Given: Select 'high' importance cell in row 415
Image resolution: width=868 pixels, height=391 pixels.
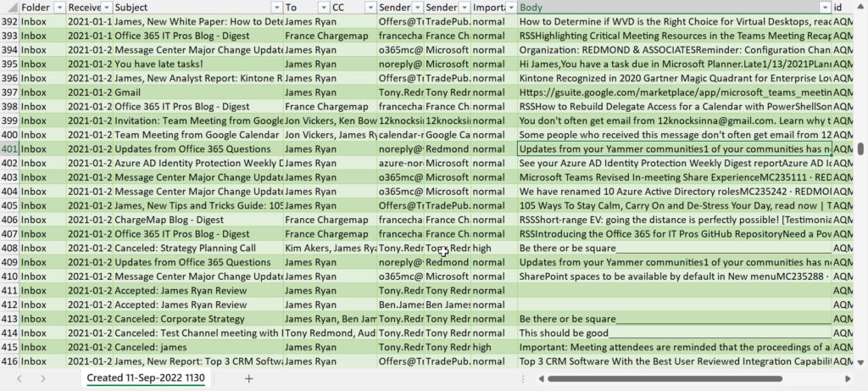Looking at the screenshot, I should coord(494,347).
